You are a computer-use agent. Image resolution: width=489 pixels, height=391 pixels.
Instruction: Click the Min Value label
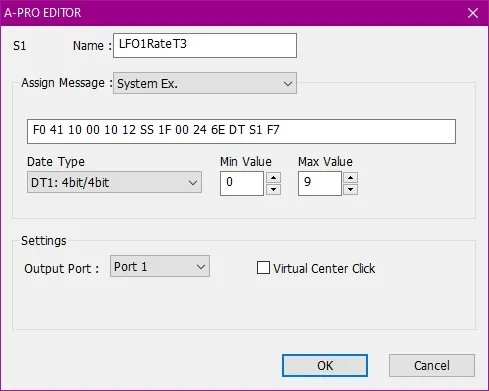pyautogui.click(x=246, y=162)
